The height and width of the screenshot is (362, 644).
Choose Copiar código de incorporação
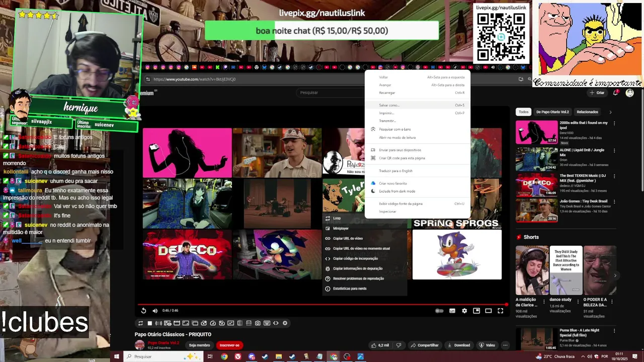[x=365, y=258]
